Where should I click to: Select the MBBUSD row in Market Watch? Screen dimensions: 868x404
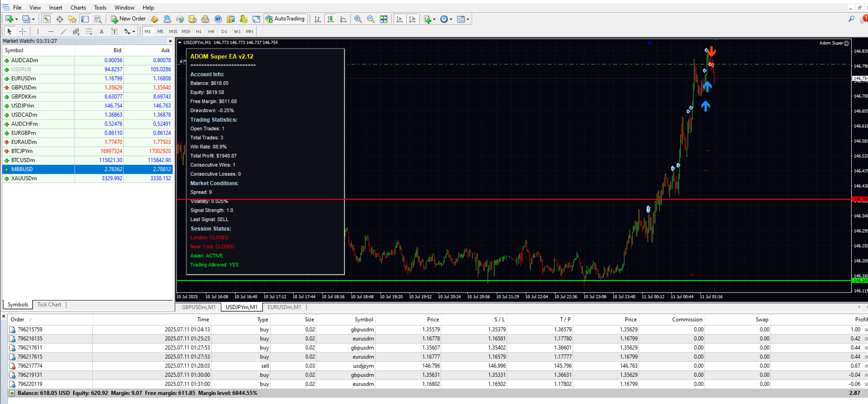point(87,169)
